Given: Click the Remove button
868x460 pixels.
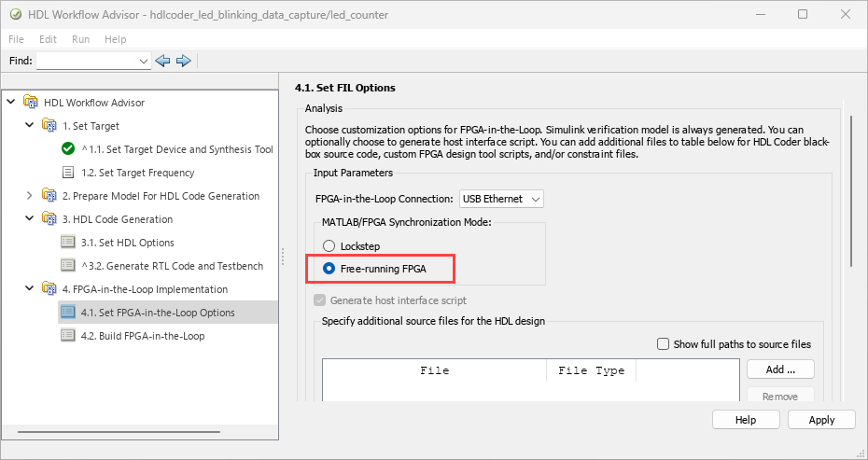Looking at the screenshot, I should point(780,395).
